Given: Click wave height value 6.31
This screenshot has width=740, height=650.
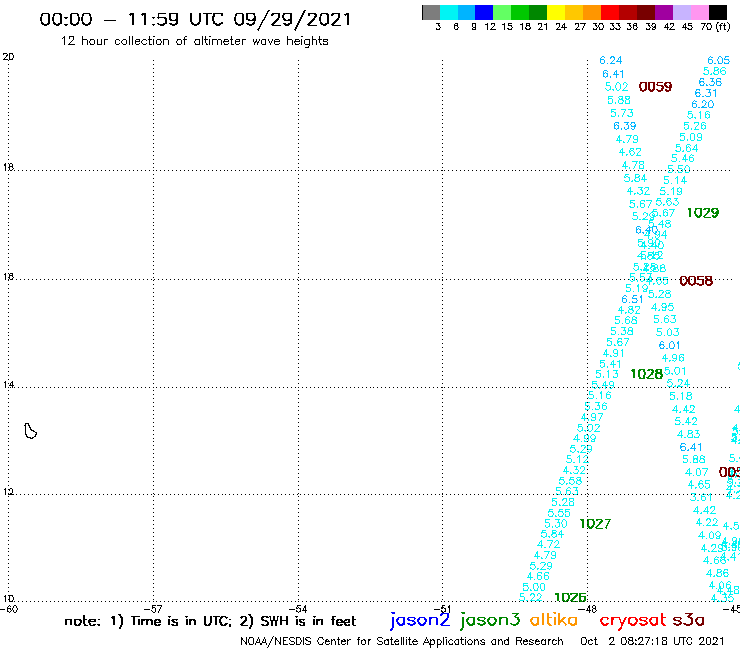Looking at the screenshot, I should [x=706, y=93].
